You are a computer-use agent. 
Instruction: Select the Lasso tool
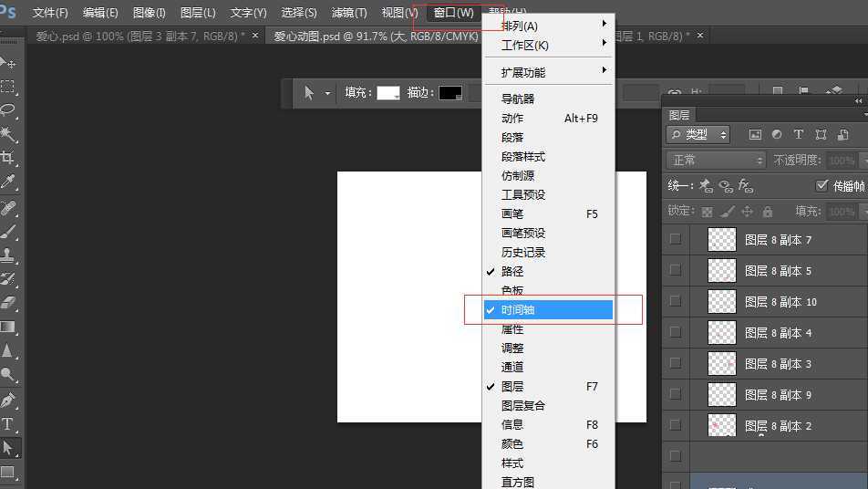pyautogui.click(x=8, y=110)
